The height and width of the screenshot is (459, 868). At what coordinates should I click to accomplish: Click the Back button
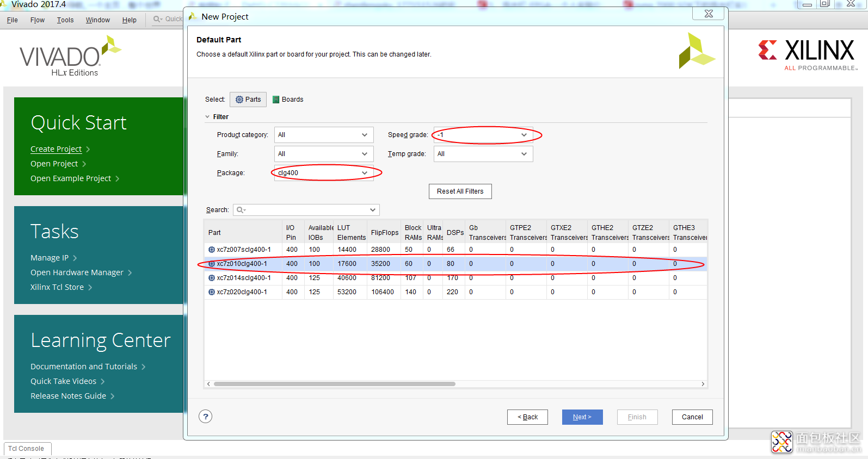pos(527,417)
